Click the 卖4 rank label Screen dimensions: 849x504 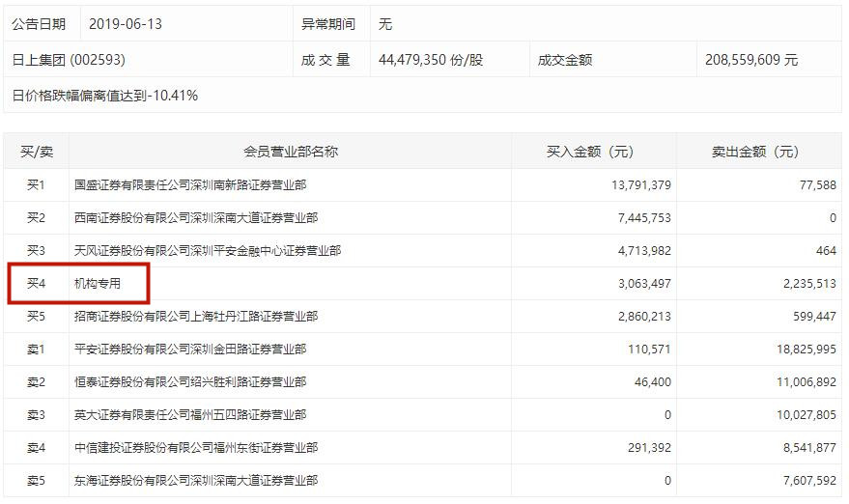(x=37, y=448)
